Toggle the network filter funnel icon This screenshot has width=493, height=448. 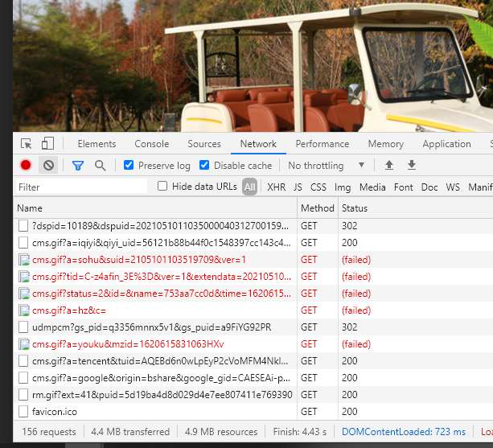78,166
